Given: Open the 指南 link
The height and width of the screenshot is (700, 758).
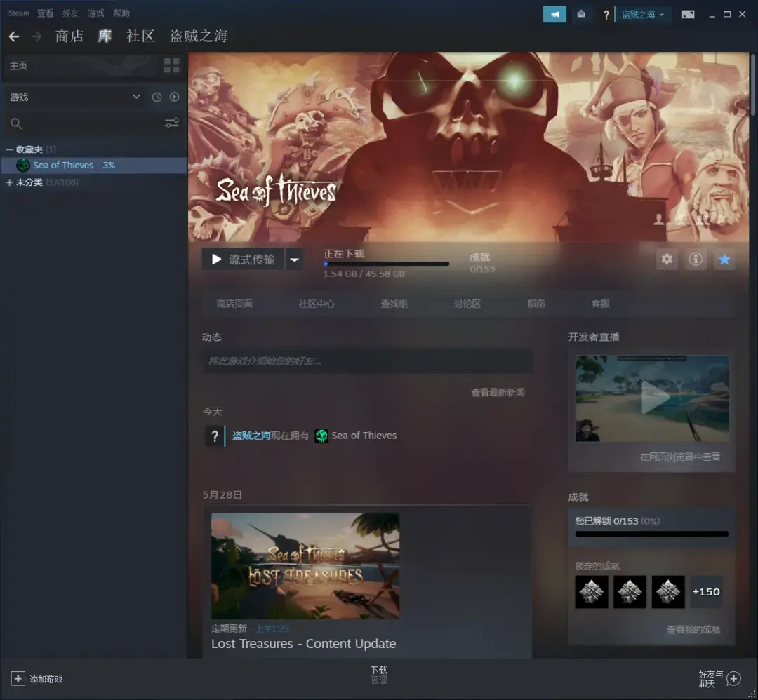Looking at the screenshot, I should pos(536,304).
